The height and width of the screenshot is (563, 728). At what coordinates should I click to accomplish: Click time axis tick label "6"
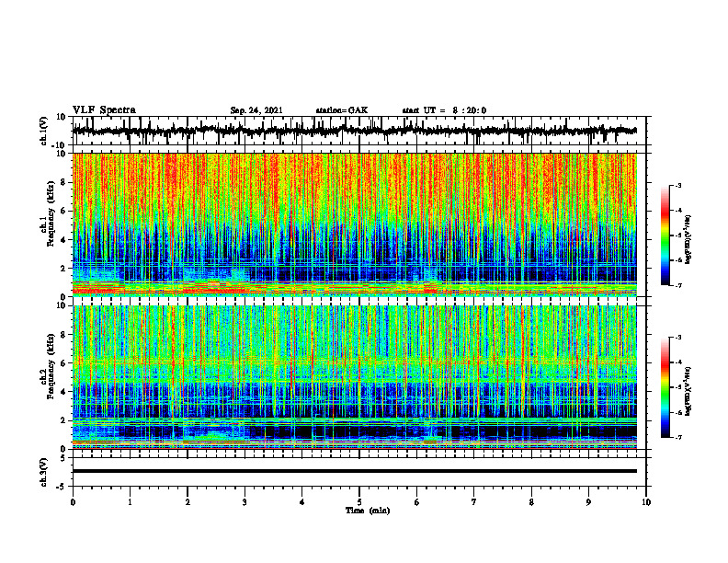[417, 502]
